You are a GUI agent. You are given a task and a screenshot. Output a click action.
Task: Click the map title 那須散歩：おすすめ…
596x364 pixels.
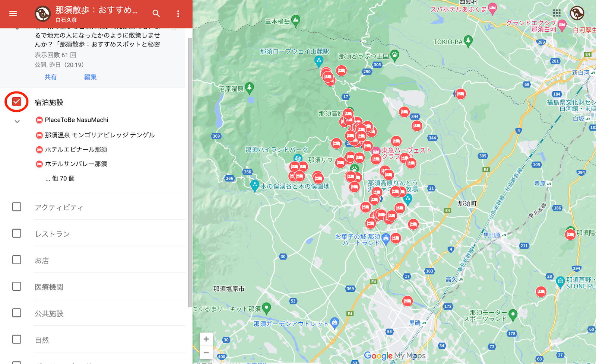pos(96,10)
